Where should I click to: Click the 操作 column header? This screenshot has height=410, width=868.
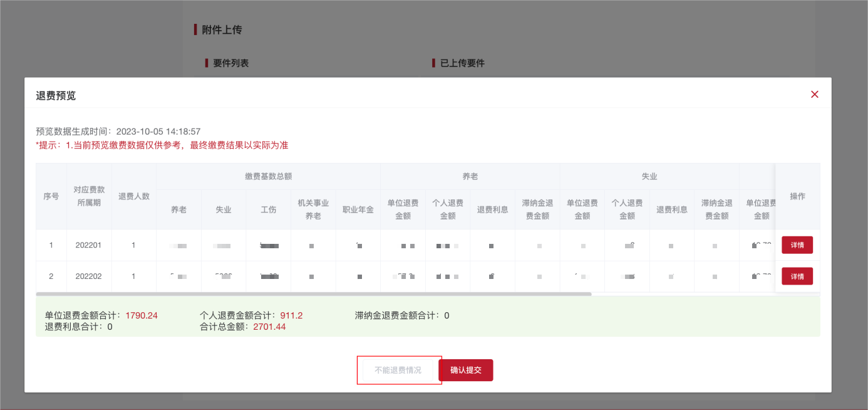point(797,197)
